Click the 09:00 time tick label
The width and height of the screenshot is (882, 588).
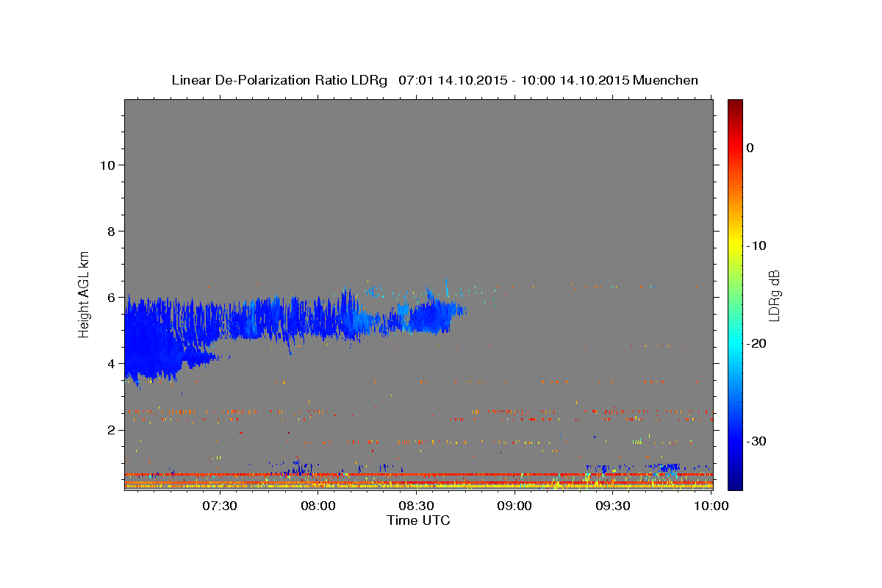(x=514, y=506)
